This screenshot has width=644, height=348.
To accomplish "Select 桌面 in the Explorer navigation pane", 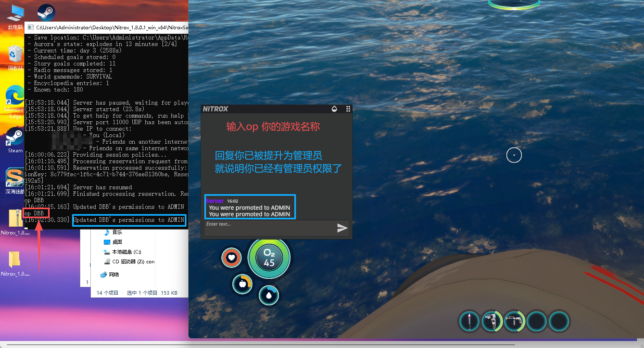I will 117,242.
